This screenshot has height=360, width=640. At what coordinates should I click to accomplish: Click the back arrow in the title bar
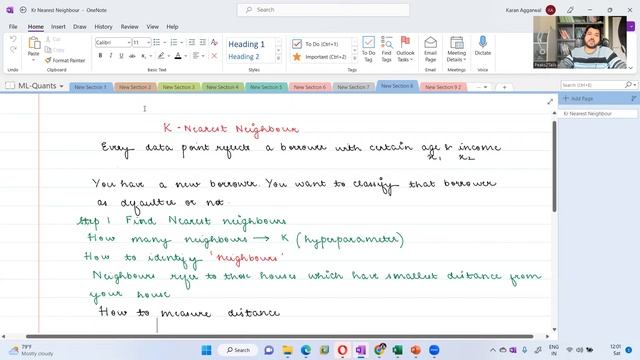pos(23,10)
